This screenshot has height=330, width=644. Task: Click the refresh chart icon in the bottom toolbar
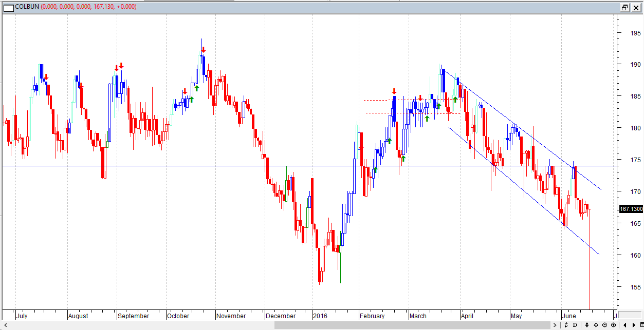click(566, 325)
